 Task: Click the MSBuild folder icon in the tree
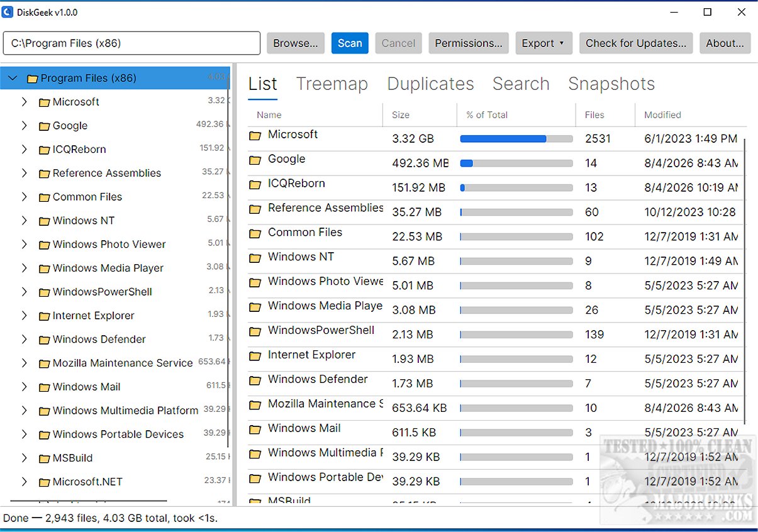click(44, 458)
